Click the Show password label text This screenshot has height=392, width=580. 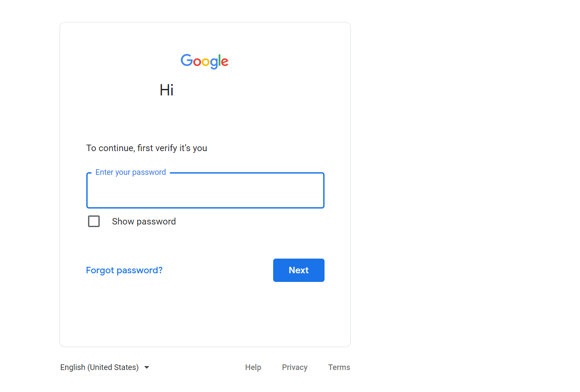pyautogui.click(x=144, y=221)
